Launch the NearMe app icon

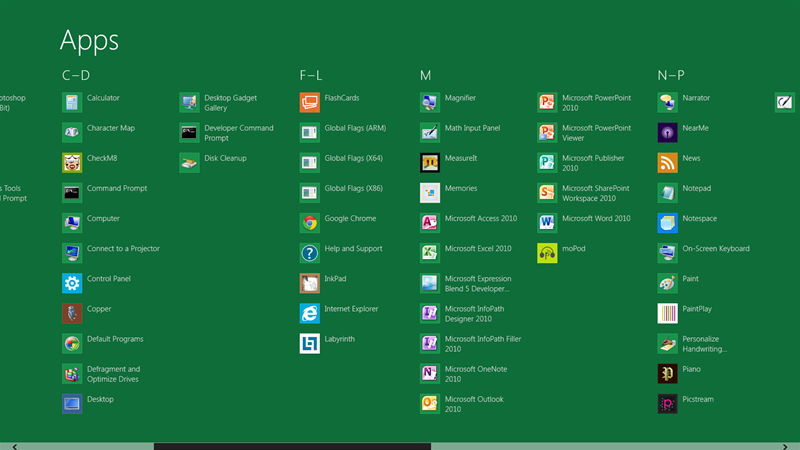[x=667, y=133]
